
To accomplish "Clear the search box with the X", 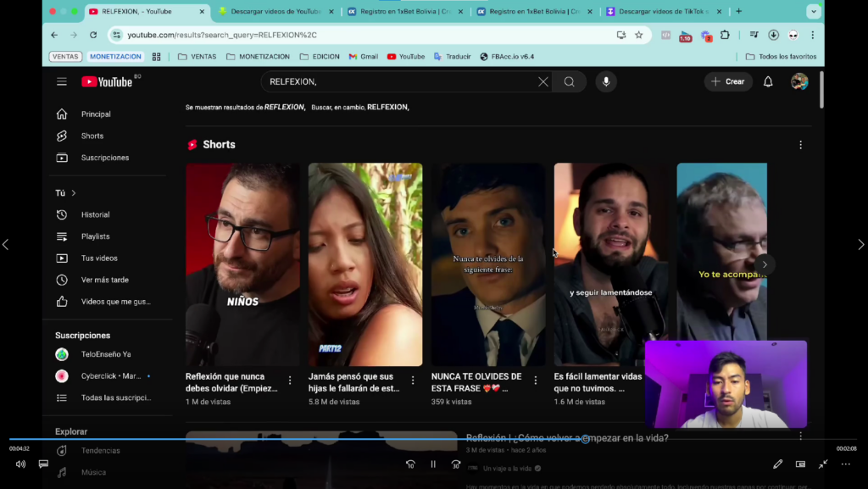I will point(543,82).
